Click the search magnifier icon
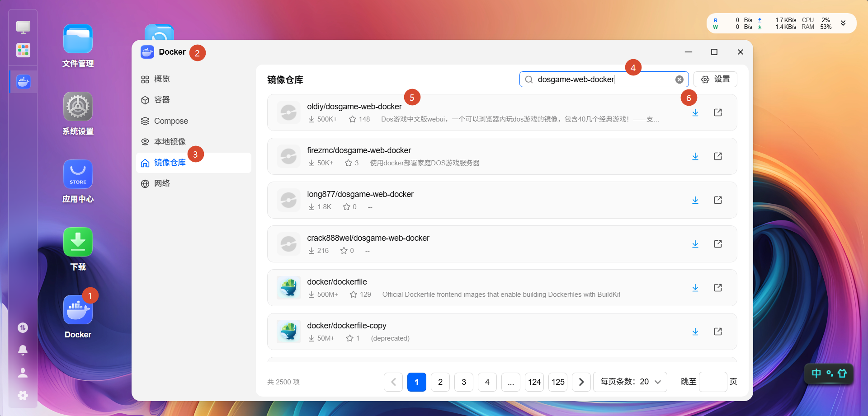This screenshot has height=416, width=868. point(529,79)
